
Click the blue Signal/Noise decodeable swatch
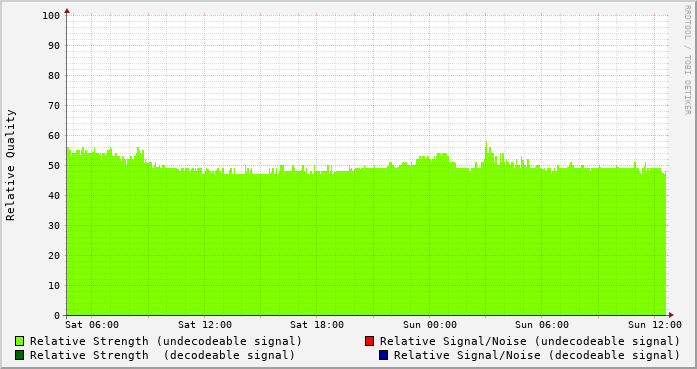click(383, 355)
